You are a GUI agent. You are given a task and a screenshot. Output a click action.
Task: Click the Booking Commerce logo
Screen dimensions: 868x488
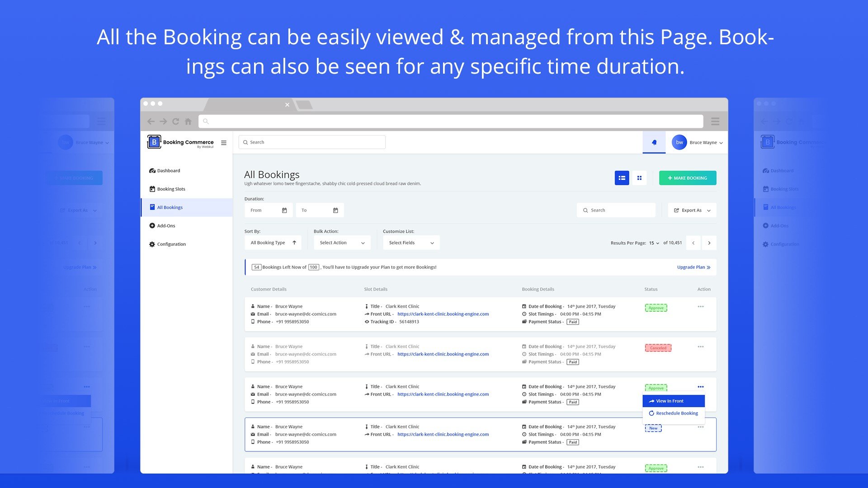pyautogui.click(x=181, y=142)
